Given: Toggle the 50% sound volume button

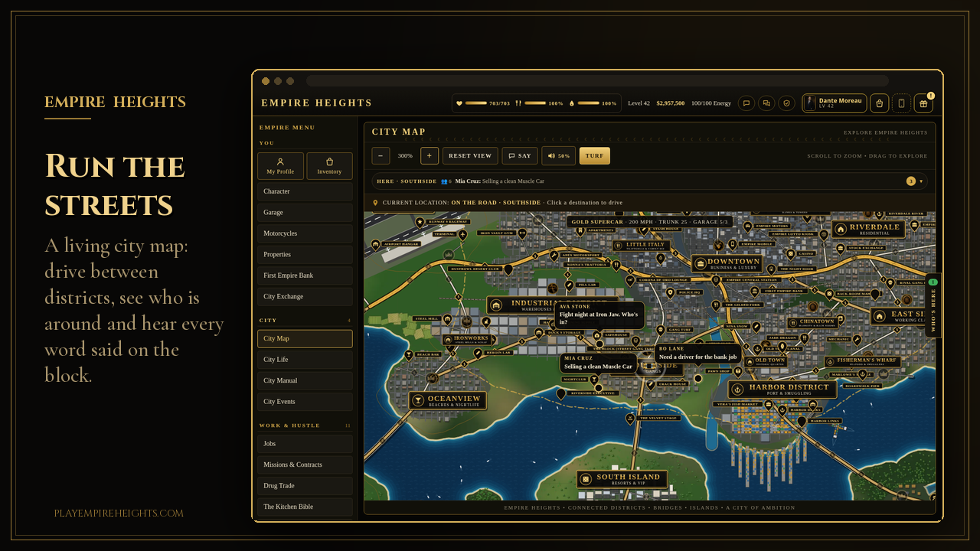Looking at the screenshot, I should click(558, 155).
